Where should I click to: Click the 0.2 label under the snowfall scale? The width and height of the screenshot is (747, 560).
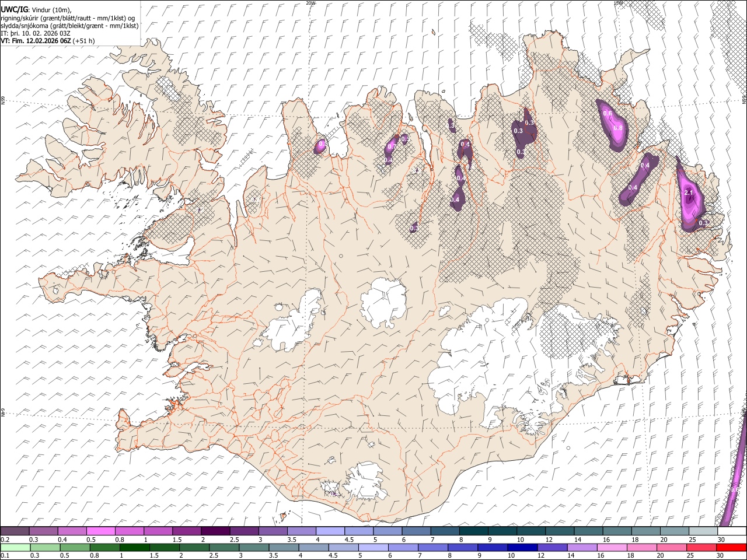(5, 540)
